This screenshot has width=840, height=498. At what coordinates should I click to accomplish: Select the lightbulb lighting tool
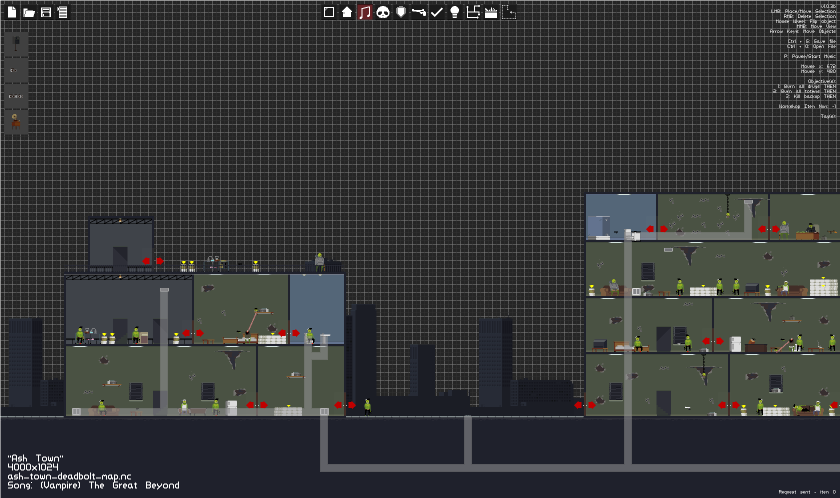[x=454, y=12]
